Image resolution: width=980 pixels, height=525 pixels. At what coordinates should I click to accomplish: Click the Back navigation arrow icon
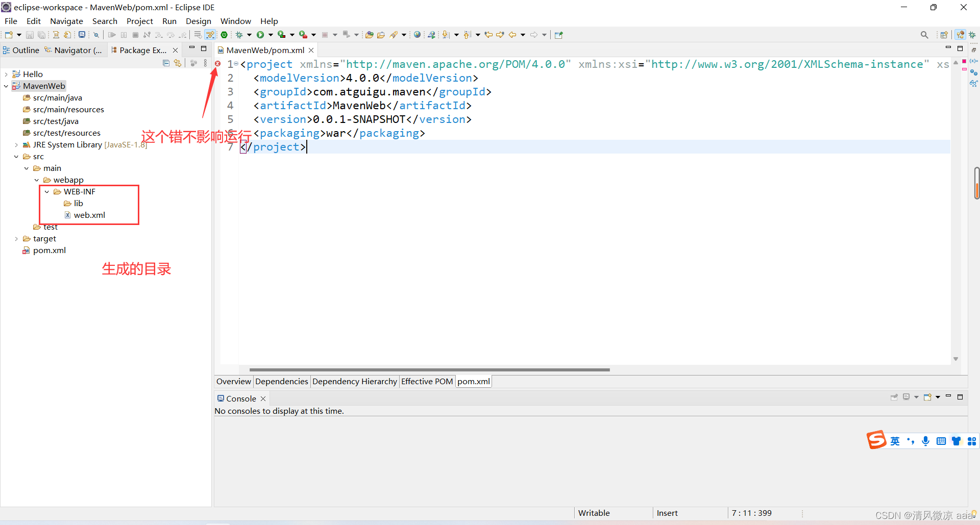(512, 35)
